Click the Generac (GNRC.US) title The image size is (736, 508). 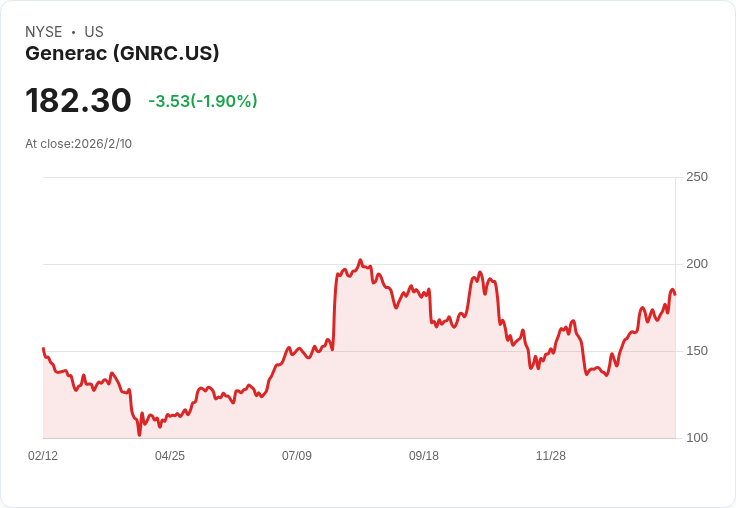coord(122,54)
